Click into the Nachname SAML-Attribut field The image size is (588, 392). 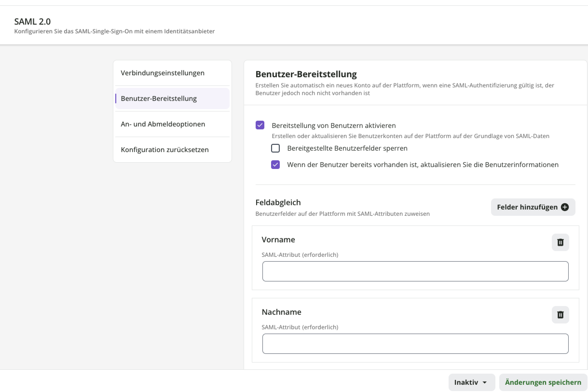click(415, 343)
